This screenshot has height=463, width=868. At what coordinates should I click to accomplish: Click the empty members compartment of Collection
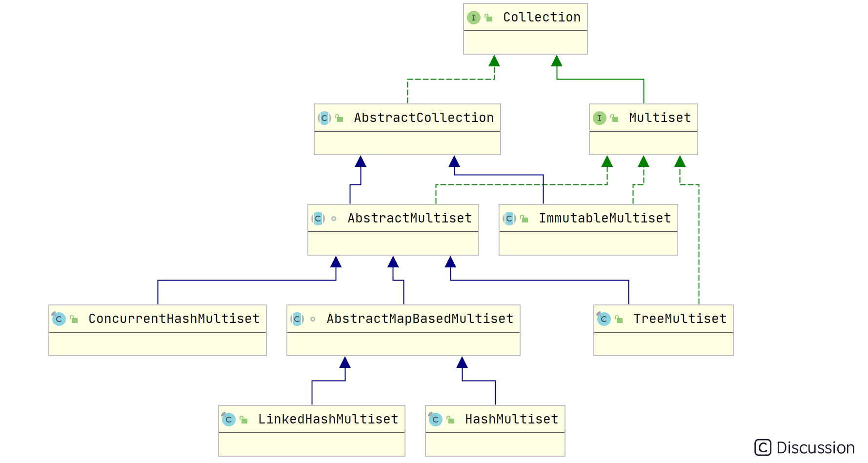coord(525,42)
